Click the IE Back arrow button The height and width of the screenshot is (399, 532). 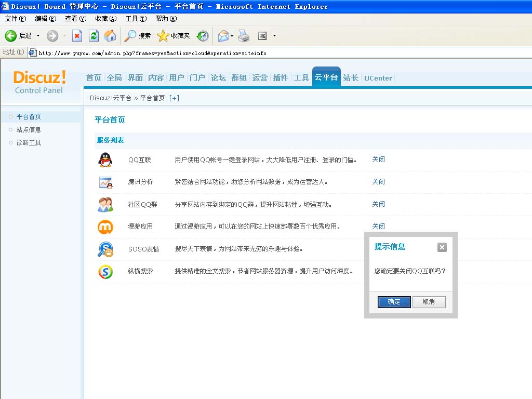[10, 36]
